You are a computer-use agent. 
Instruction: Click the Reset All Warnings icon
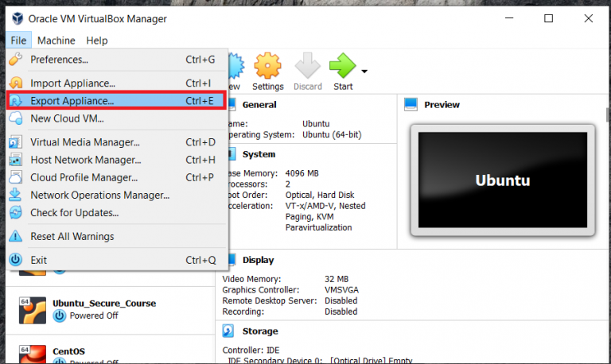coord(15,237)
